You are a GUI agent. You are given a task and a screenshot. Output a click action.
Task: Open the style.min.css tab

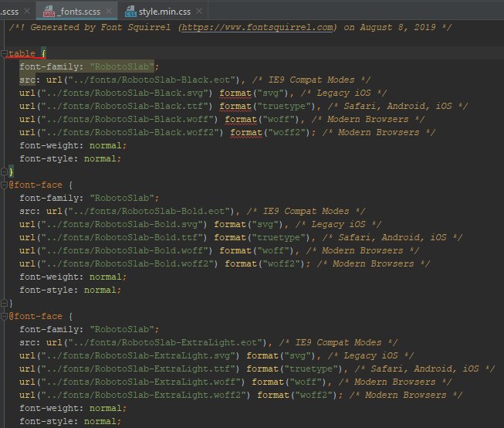tap(164, 12)
